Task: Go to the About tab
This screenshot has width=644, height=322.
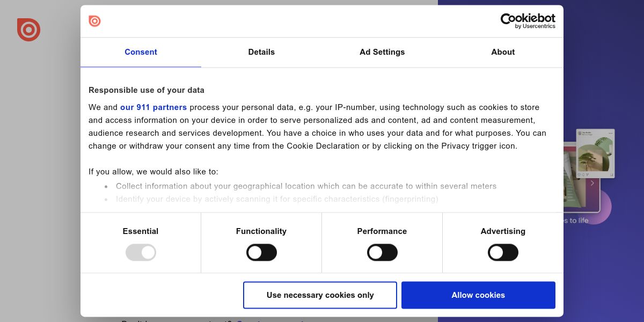Action: tap(503, 52)
